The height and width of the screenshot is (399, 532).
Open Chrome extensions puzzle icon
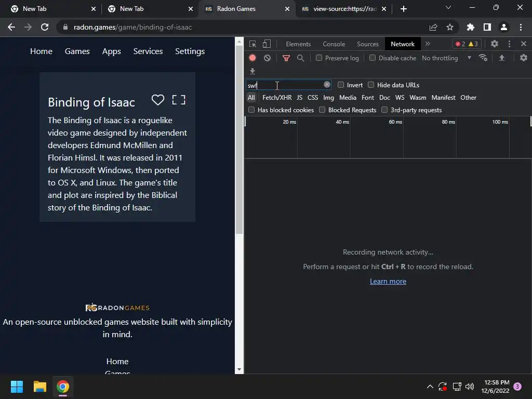(x=471, y=27)
